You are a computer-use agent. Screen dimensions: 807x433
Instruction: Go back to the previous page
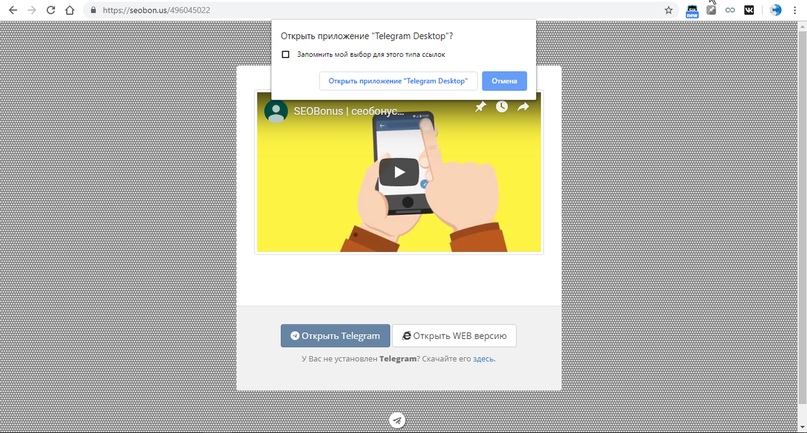pyautogui.click(x=13, y=10)
